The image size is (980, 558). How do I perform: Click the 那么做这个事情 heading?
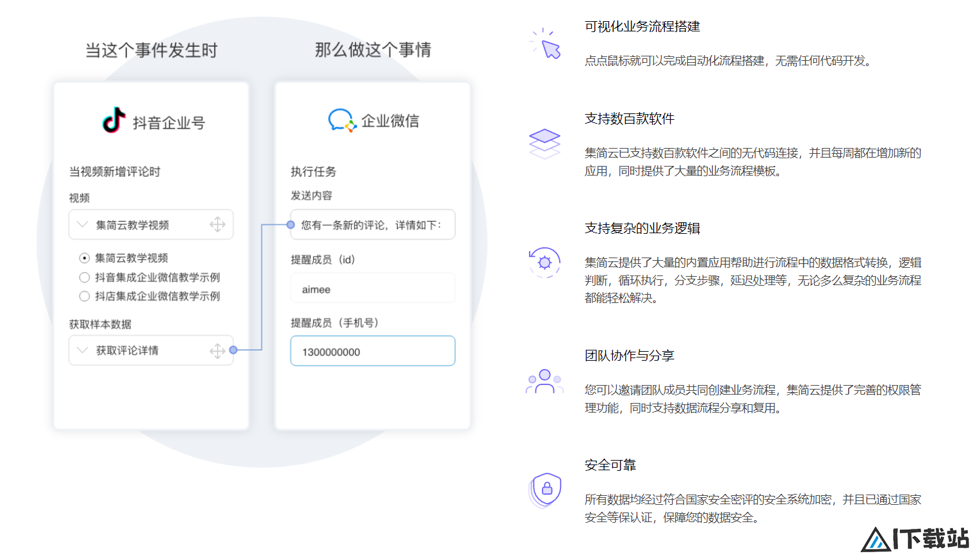point(373,49)
